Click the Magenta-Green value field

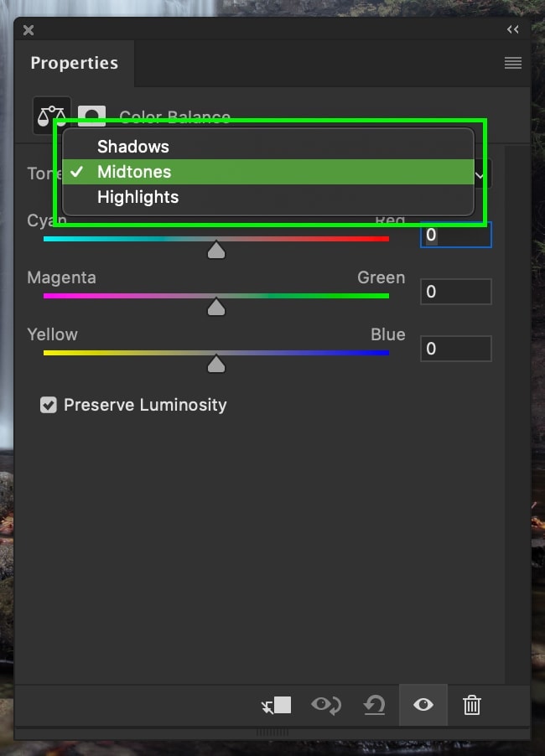[456, 292]
